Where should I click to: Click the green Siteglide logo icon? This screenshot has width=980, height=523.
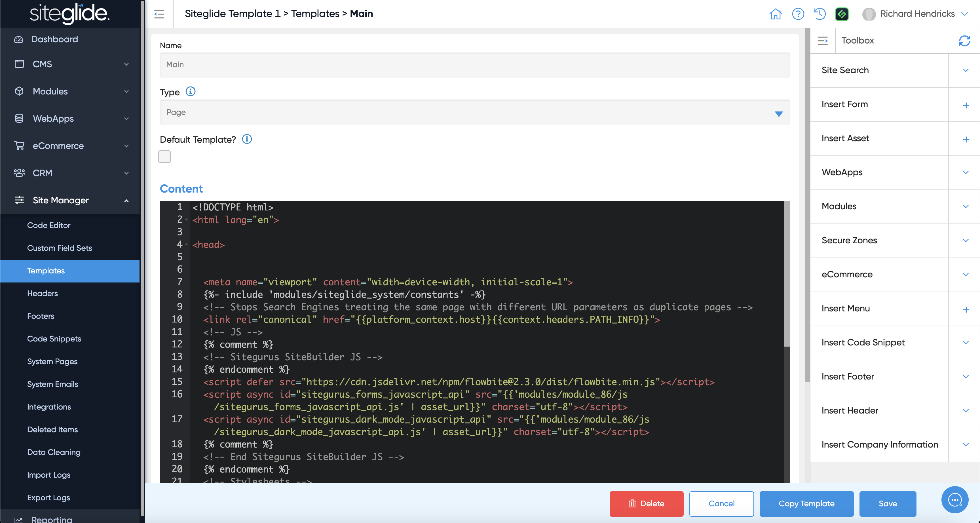click(842, 14)
